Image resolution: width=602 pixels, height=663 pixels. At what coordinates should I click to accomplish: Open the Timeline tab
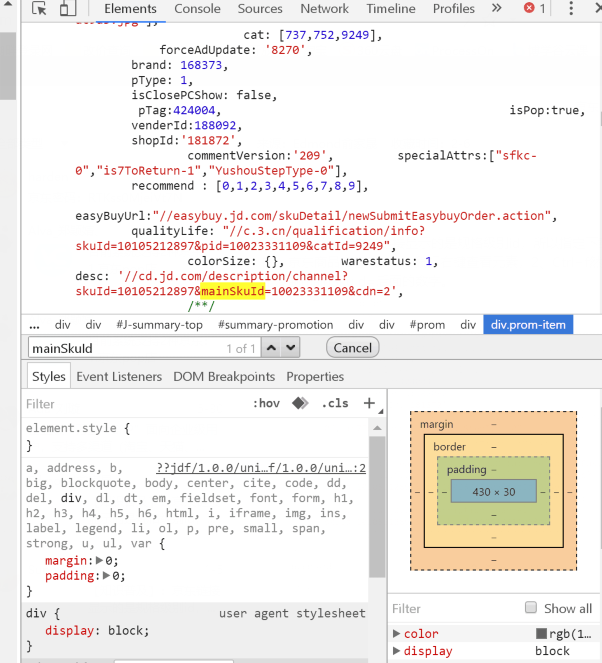click(391, 8)
